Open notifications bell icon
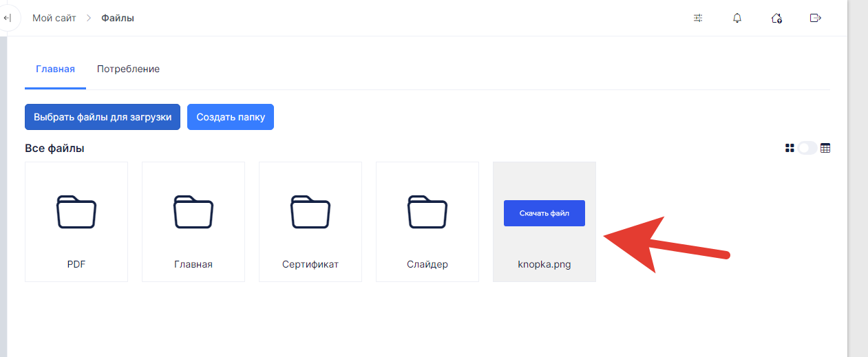Image resolution: width=868 pixels, height=357 pixels. coord(737,18)
